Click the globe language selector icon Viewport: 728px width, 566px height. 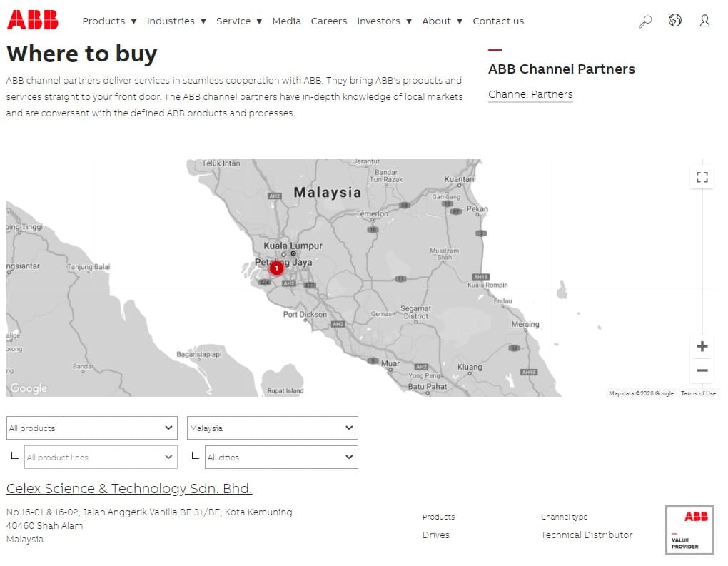[x=674, y=21]
